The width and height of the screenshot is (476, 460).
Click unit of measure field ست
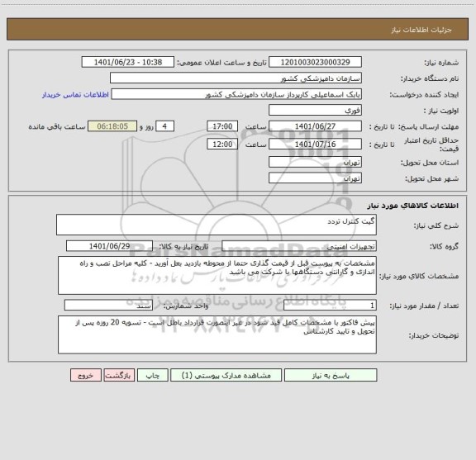pos(108,306)
